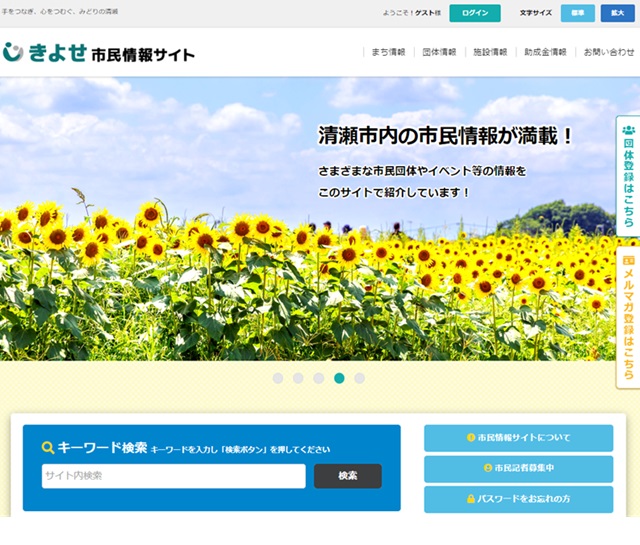
Task: Click the きよせ logo icon
Action: pos(13,52)
